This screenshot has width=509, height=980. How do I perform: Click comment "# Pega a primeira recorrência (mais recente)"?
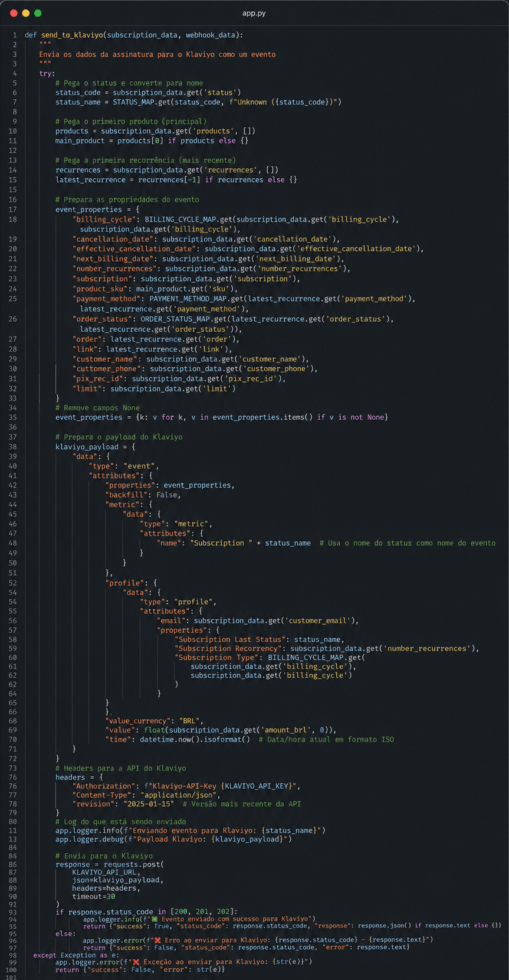(x=146, y=160)
